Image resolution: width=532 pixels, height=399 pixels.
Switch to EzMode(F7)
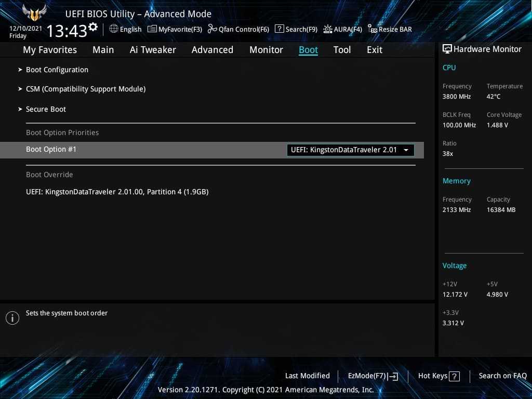pyautogui.click(x=373, y=376)
